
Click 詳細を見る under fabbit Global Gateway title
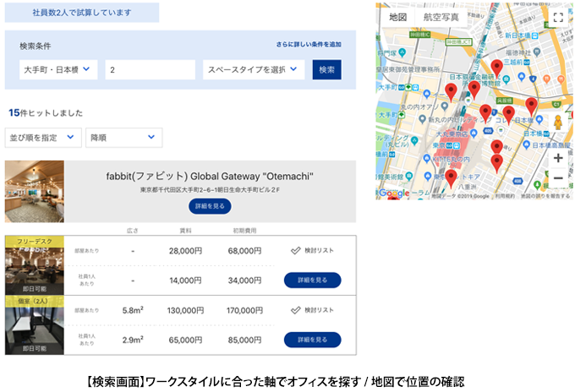click(x=210, y=206)
